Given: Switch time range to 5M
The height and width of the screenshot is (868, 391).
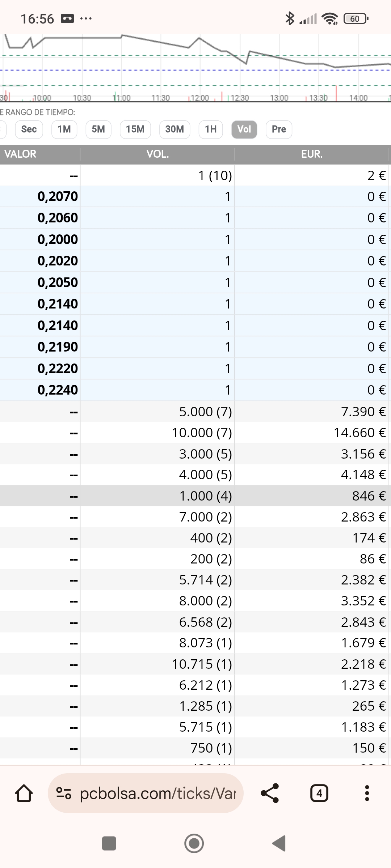Looking at the screenshot, I should pyautogui.click(x=98, y=129).
